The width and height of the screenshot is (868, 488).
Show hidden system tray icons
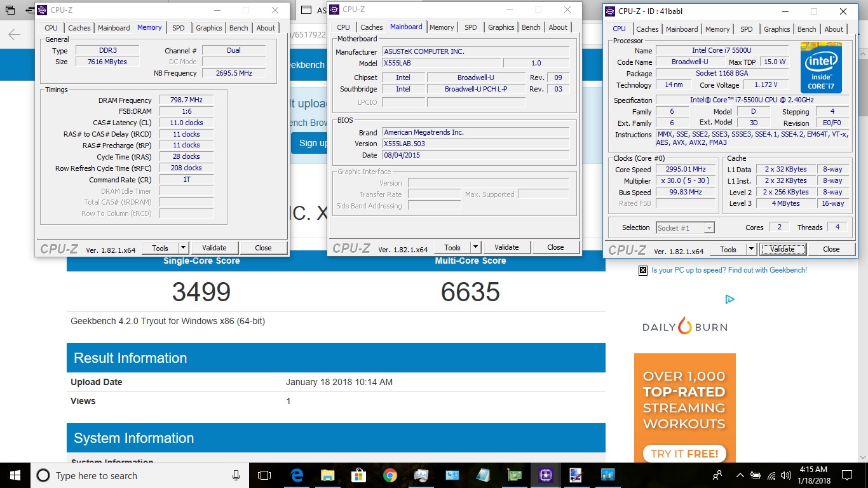740,475
